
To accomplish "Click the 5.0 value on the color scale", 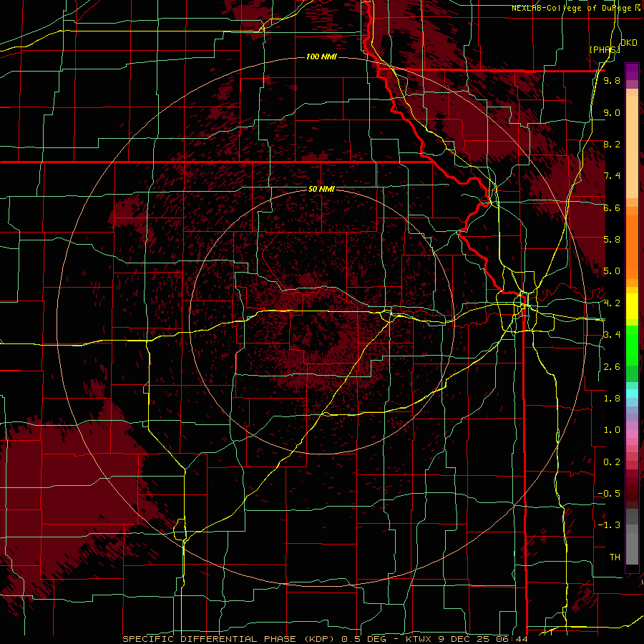I will click(x=612, y=271).
